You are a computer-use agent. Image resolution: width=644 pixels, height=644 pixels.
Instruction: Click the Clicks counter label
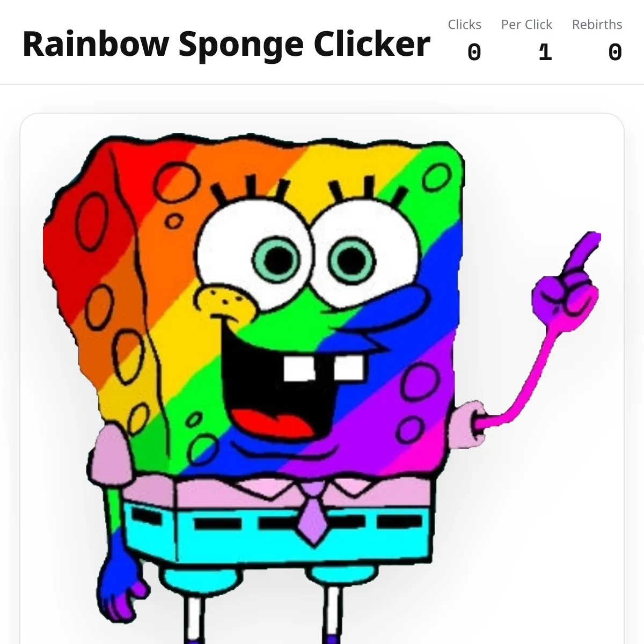465,25
